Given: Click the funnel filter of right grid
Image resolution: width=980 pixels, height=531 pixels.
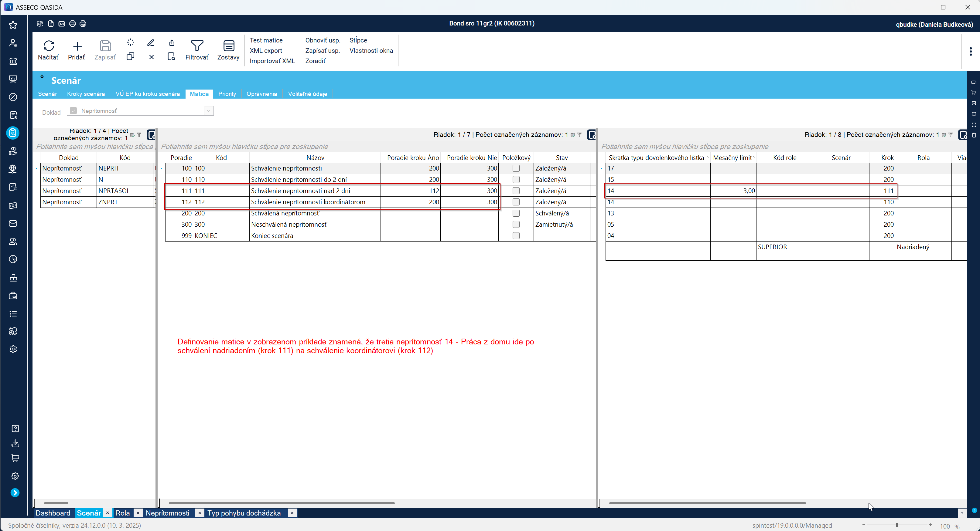Looking at the screenshot, I should click(950, 134).
